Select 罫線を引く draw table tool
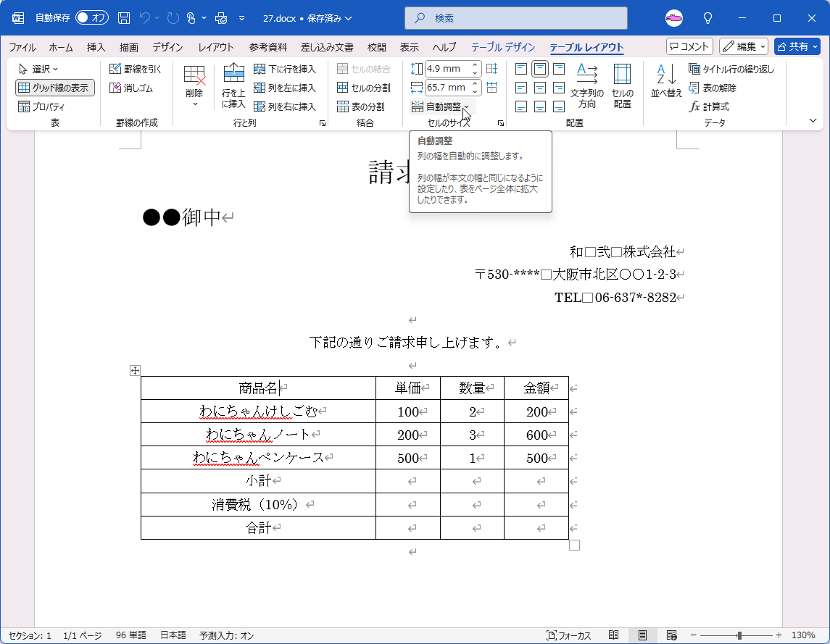830x644 pixels. [135, 69]
